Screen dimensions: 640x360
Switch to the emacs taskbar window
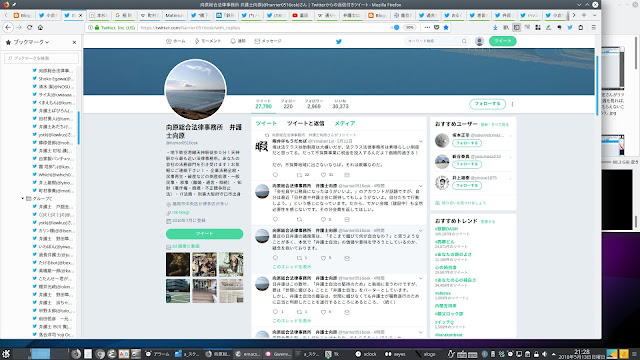pos(247,354)
